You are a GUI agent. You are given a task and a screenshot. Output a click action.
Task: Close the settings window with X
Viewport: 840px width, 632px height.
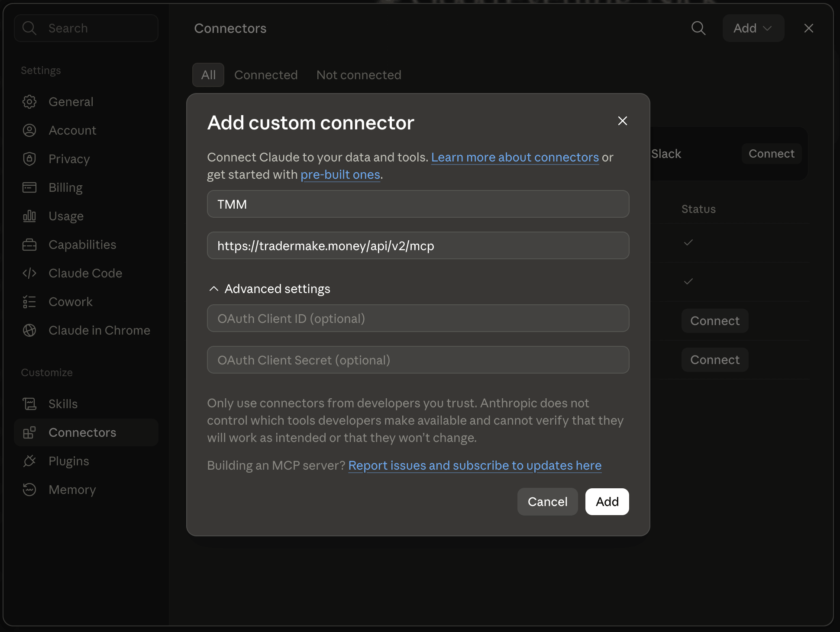[809, 28]
